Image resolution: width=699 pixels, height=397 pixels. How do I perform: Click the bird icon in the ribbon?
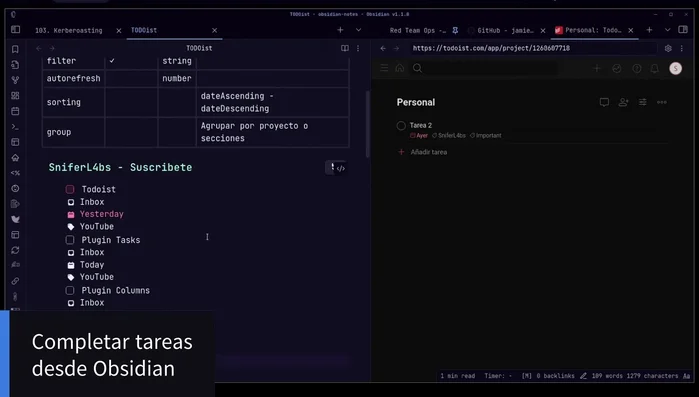click(x=15, y=219)
